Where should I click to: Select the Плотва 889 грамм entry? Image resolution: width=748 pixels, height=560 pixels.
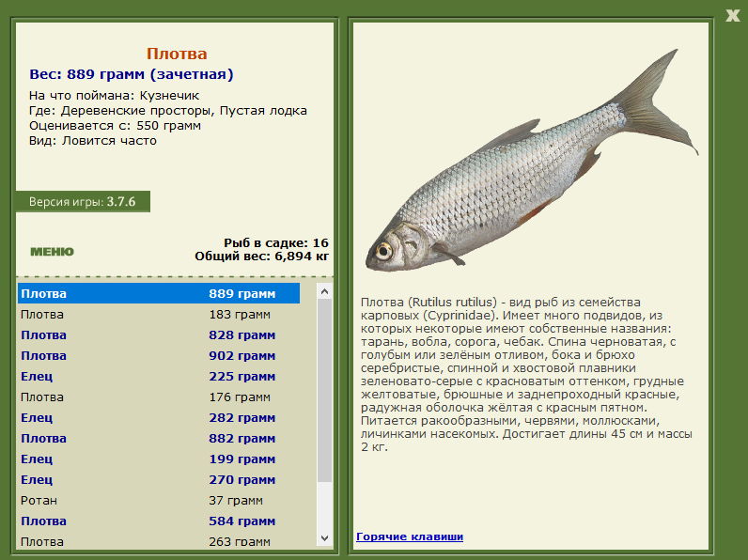[159, 293]
